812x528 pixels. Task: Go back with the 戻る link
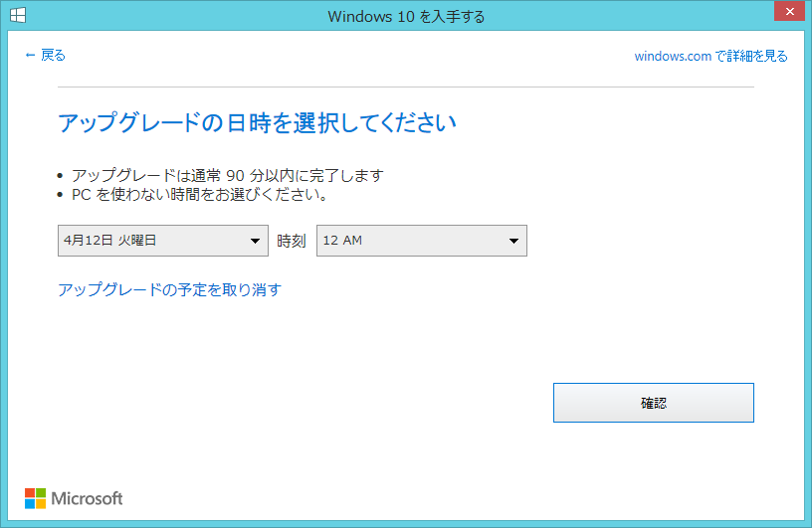(46, 55)
